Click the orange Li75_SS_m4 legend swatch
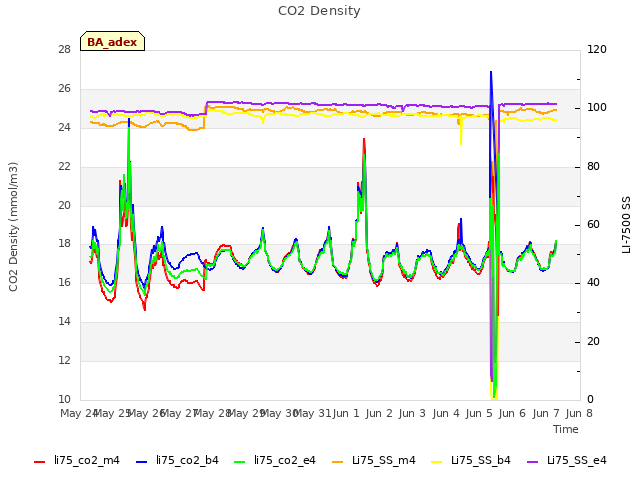Image resolution: width=640 pixels, height=480 pixels. pyautogui.click(x=338, y=462)
